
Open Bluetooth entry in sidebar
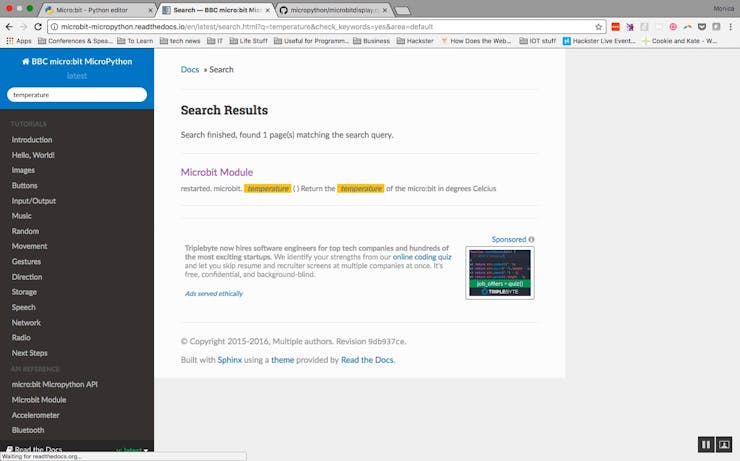pos(28,430)
